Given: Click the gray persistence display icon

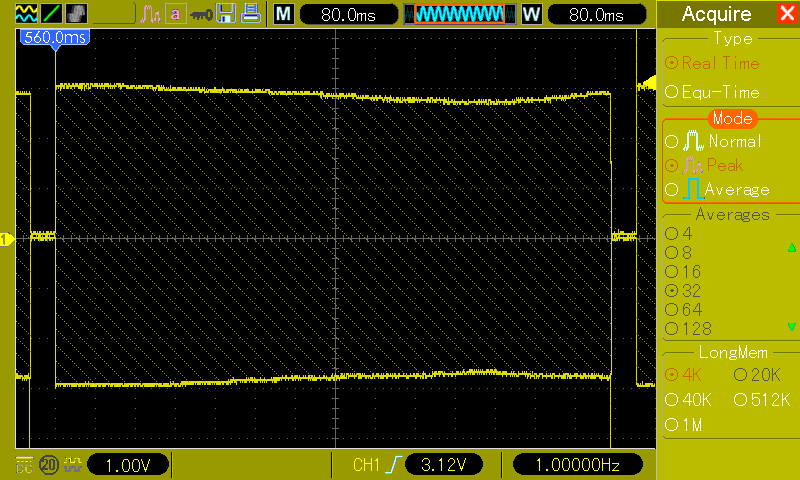Looking at the screenshot, I should coord(76,14).
